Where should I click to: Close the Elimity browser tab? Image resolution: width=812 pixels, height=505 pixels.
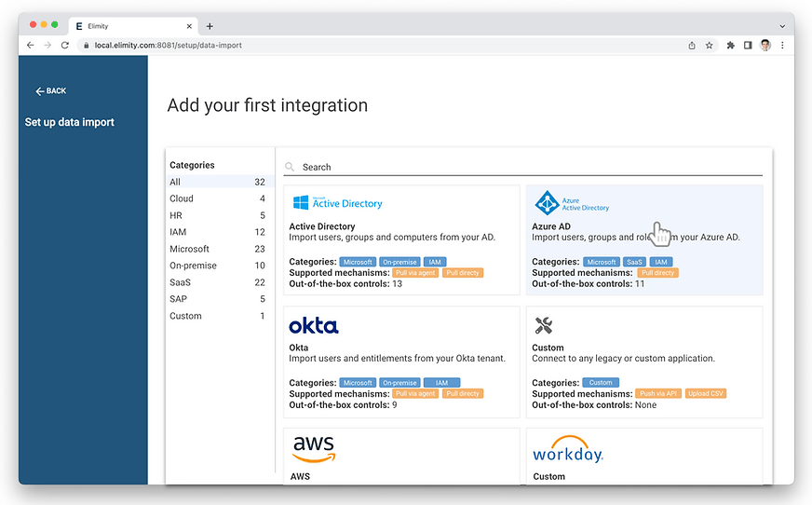(189, 26)
